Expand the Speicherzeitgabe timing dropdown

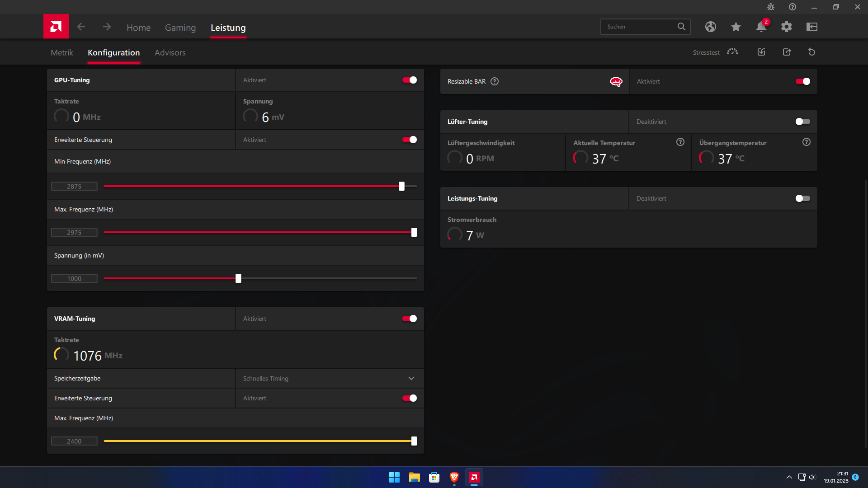coord(411,378)
